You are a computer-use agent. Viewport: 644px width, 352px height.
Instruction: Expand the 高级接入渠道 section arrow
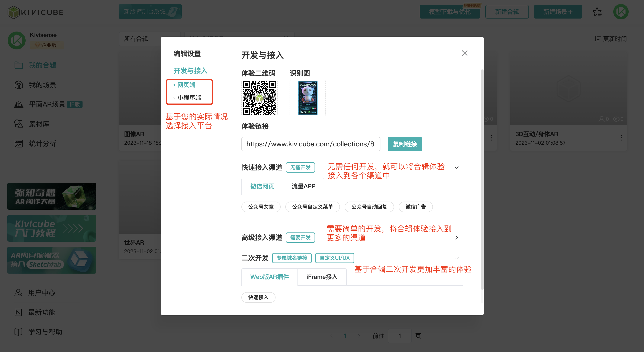point(457,238)
